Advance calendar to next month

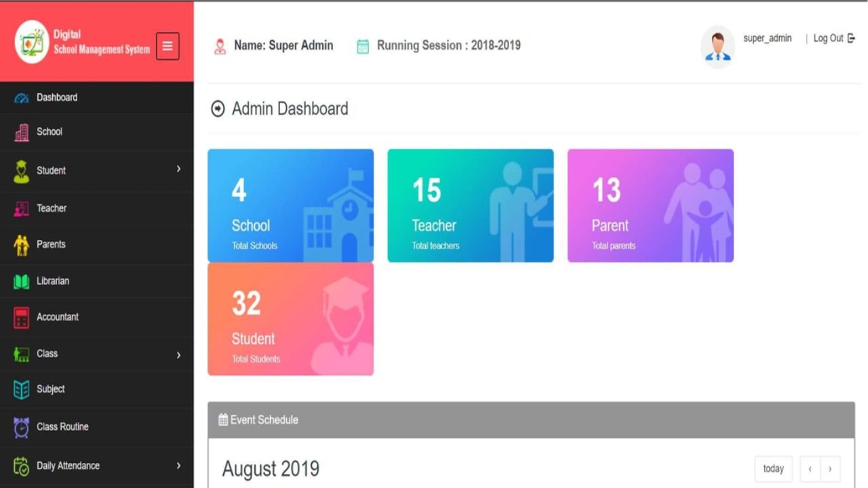pos(830,469)
